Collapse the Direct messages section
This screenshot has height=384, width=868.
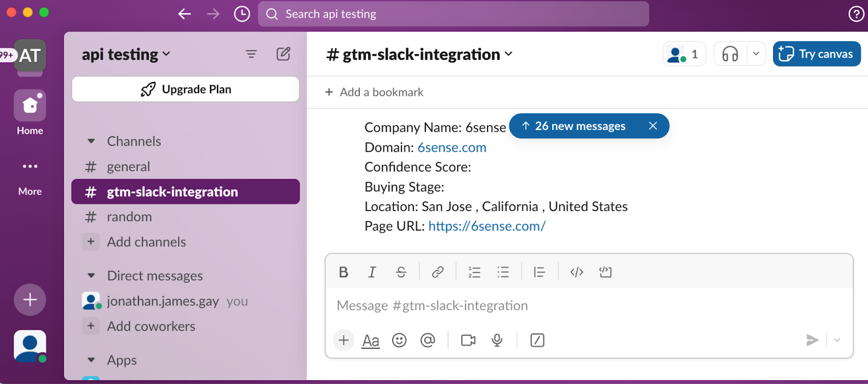pyautogui.click(x=91, y=276)
